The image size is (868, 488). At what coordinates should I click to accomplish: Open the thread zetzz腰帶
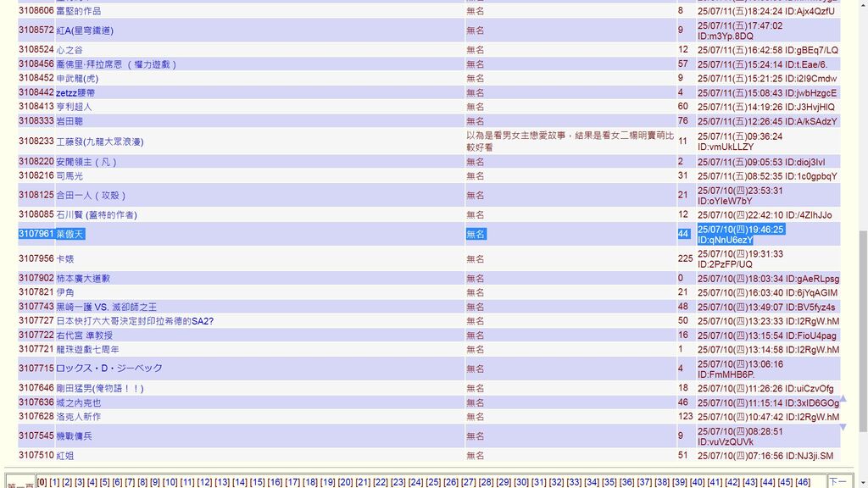click(75, 93)
